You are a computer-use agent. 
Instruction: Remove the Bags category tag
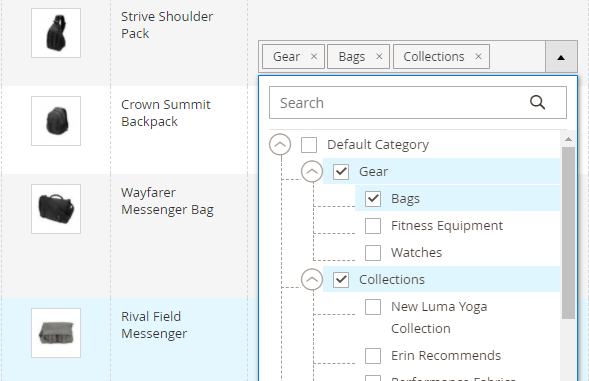click(x=379, y=56)
